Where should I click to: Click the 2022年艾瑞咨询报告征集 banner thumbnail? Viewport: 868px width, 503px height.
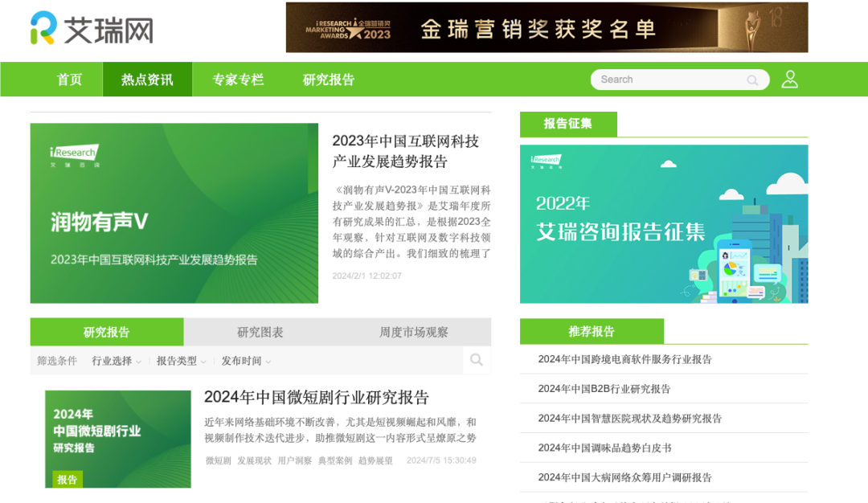664,223
